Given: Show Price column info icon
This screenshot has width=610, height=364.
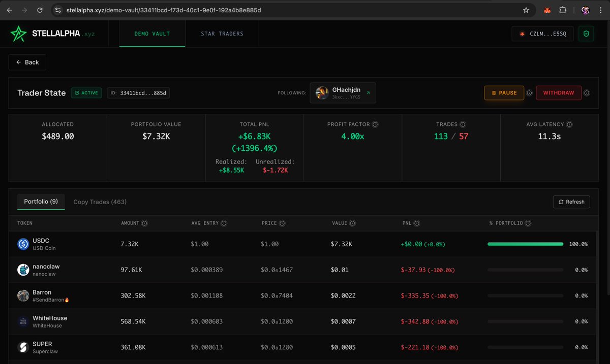Looking at the screenshot, I should click(x=282, y=223).
